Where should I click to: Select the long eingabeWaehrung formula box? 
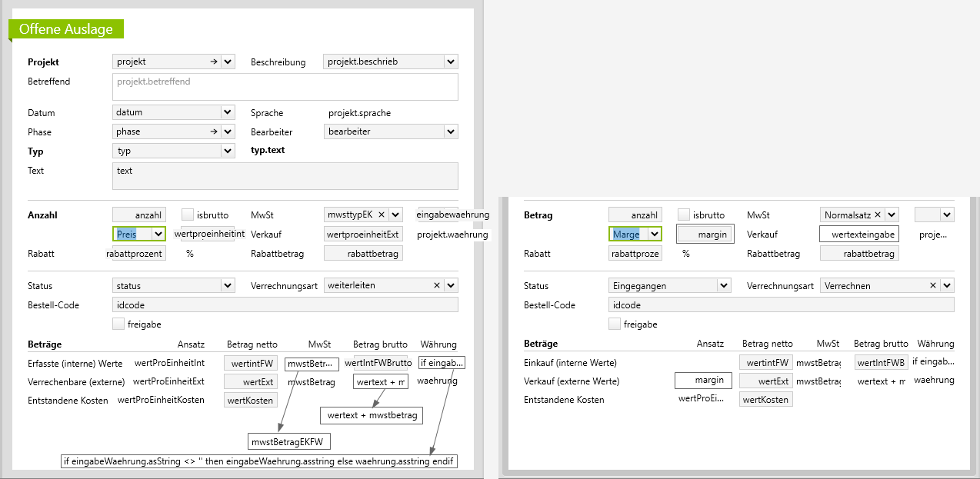259,461
